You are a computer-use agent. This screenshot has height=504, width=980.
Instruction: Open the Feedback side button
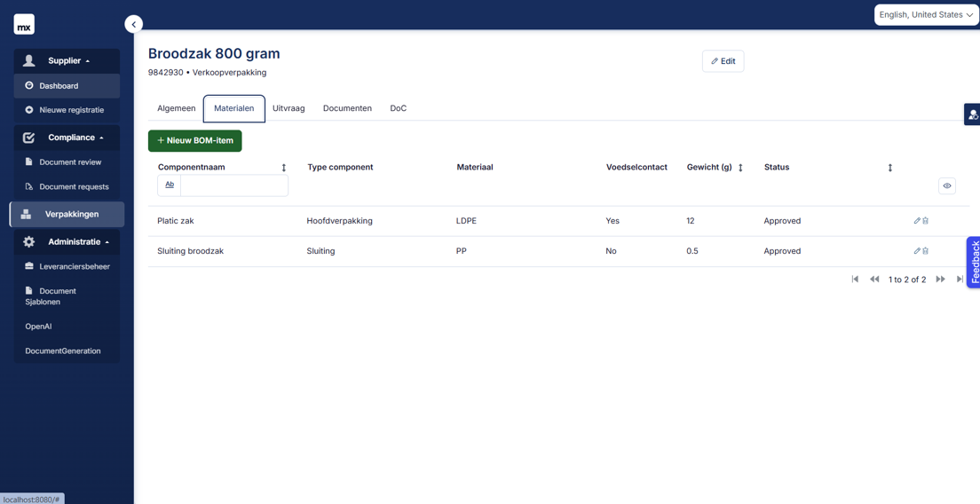point(973,263)
